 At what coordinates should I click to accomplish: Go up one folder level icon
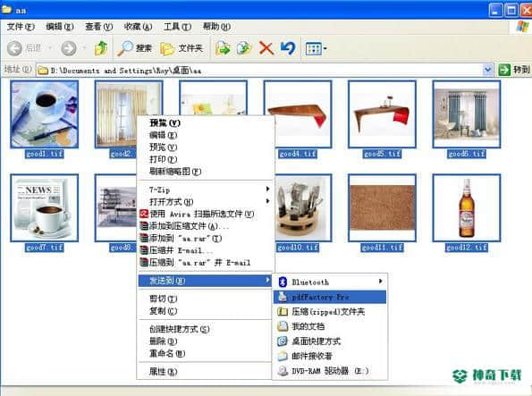click(x=101, y=48)
